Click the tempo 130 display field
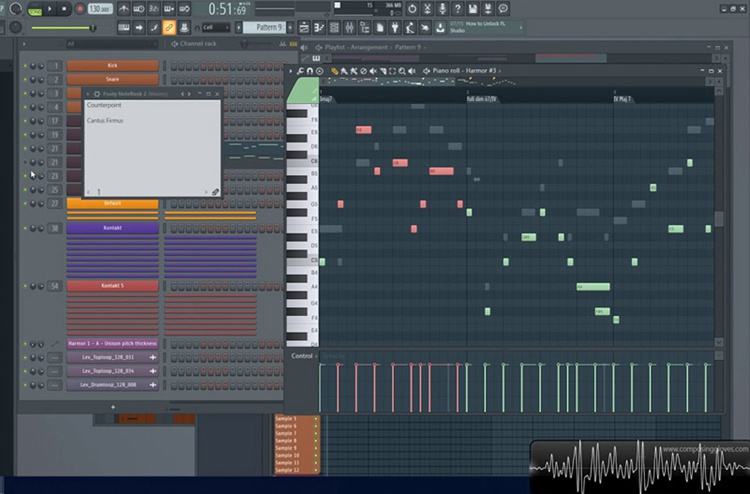This screenshot has width=750, height=494. click(98, 9)
